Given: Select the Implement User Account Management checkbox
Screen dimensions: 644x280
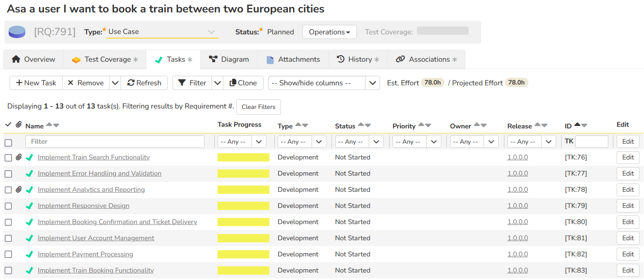Looking at the screenshot, I should [8, 238].
